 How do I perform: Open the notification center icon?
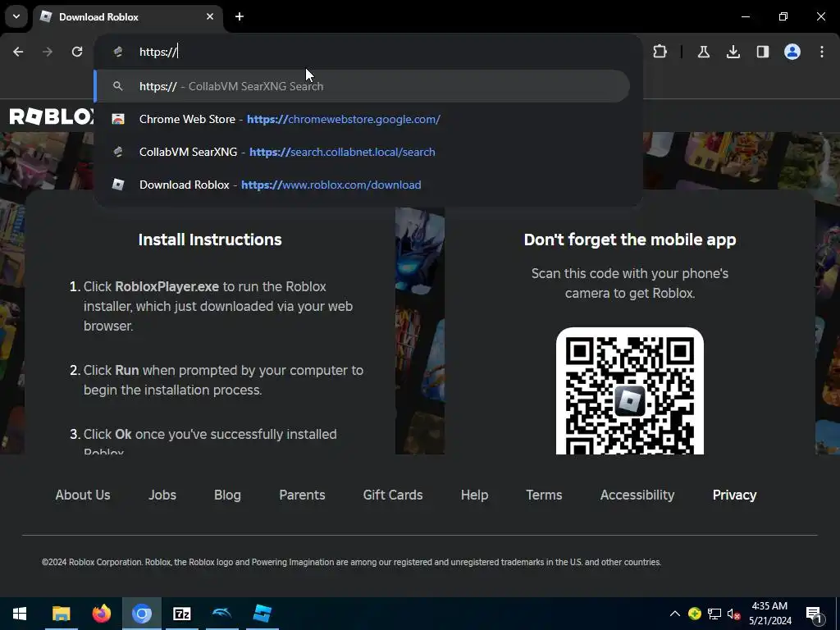point(814,614)
